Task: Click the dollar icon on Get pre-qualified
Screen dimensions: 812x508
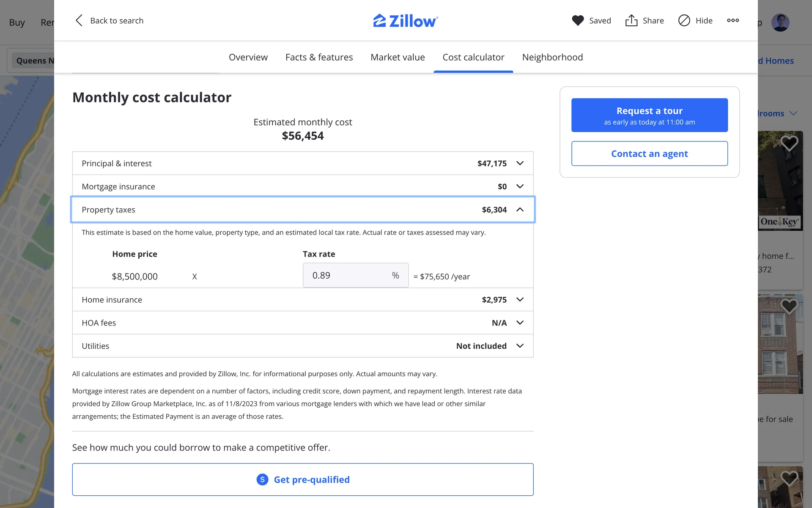Action: 262,479
